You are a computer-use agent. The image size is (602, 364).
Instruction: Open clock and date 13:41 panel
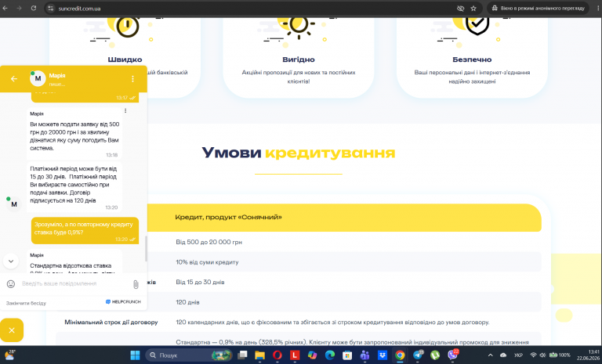point(588,355)
